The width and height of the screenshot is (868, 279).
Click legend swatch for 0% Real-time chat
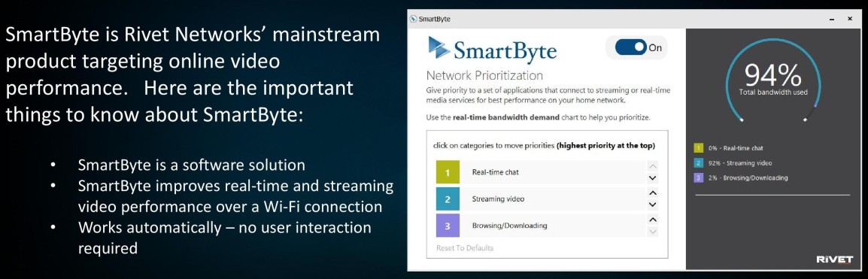(x=698, y=148)
